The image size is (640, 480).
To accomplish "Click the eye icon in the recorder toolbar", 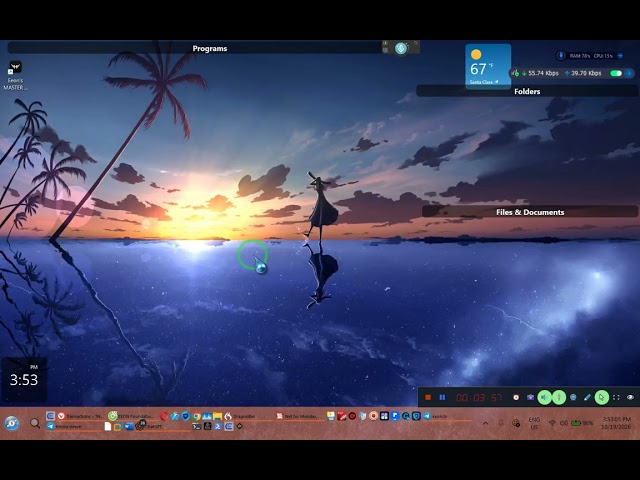I will pos(630,397).
